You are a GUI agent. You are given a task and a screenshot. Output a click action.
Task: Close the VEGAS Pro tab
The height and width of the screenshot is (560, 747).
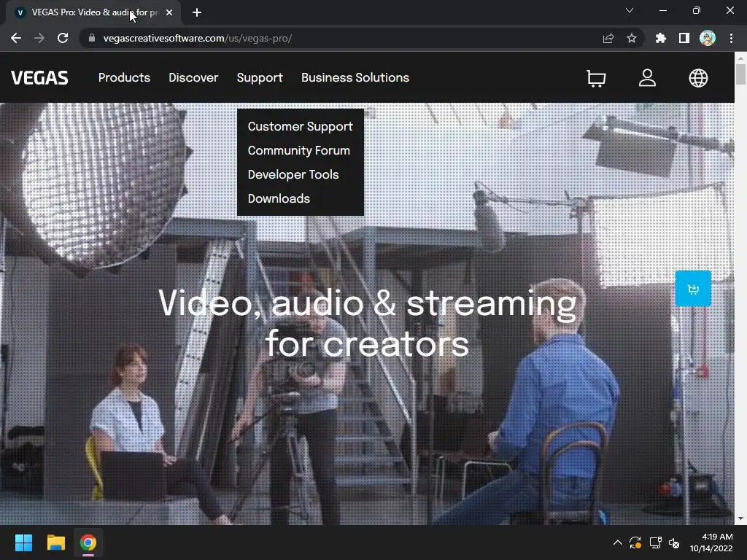(169, 12)
